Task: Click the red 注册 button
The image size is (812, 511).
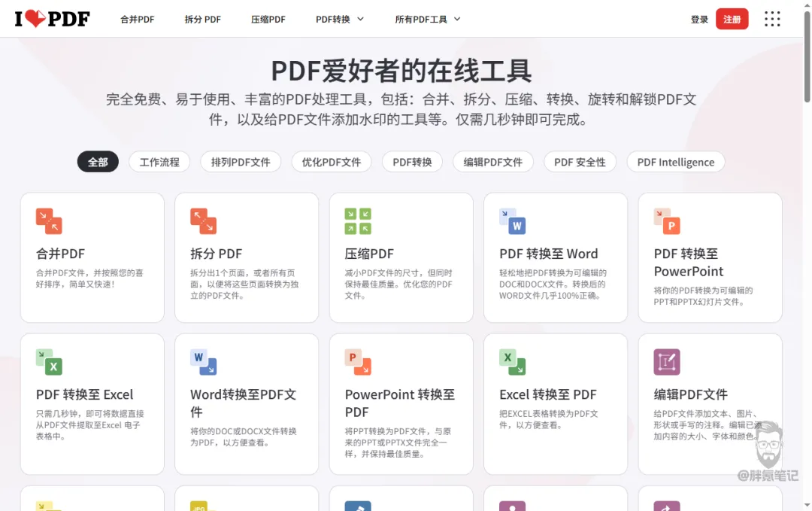Action: pos(732,19)
